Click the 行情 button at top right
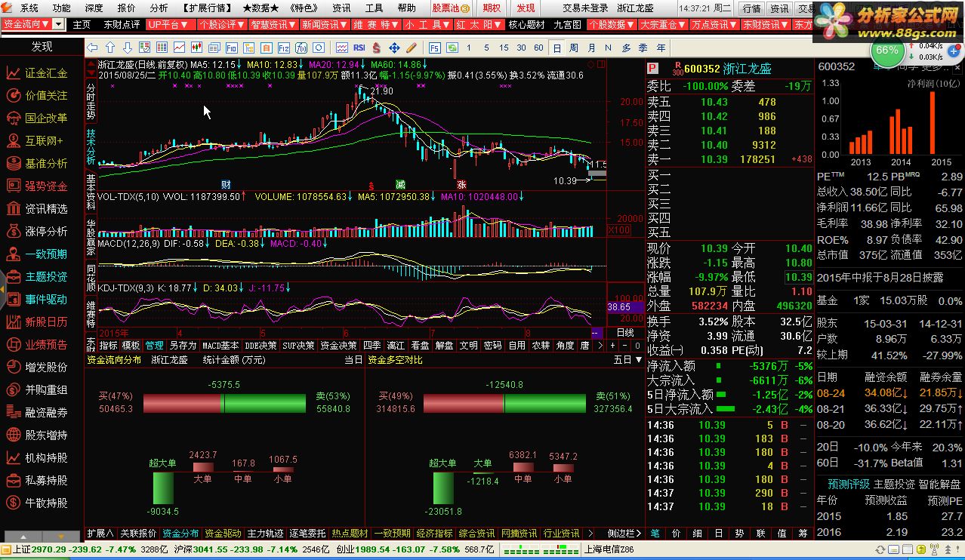The image size is (965, 560). (751, 8)
